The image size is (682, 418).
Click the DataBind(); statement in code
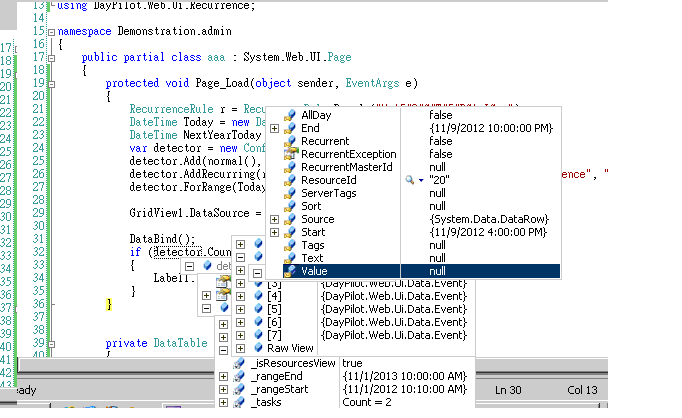(x=162, y=239)
